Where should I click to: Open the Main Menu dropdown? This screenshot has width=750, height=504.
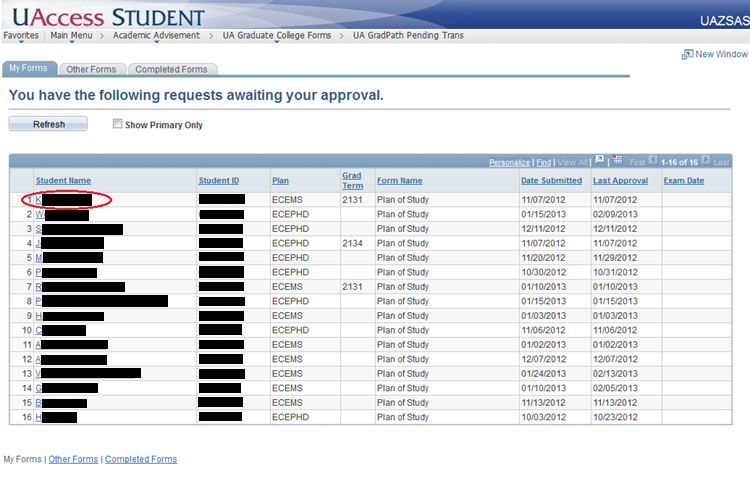point(71,35)
